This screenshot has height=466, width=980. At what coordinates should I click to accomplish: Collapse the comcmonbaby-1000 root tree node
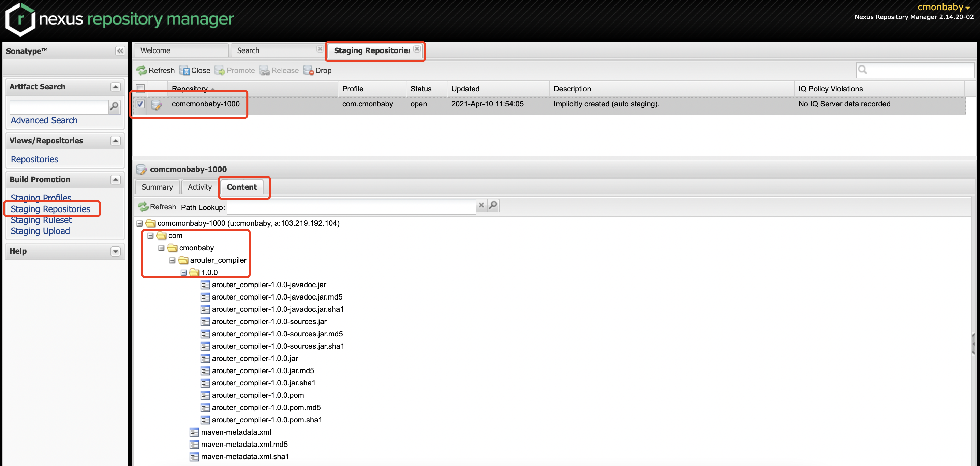pyautogui.click(x=139, y=223)
